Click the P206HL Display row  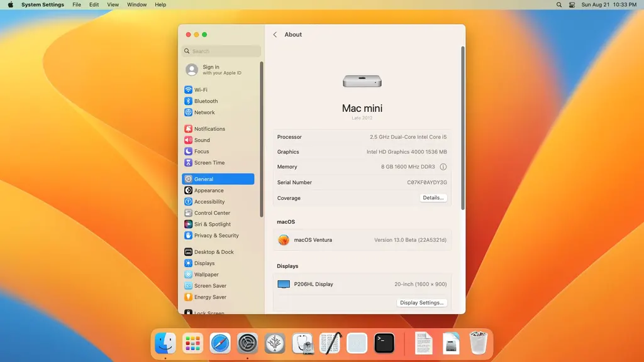362,284
